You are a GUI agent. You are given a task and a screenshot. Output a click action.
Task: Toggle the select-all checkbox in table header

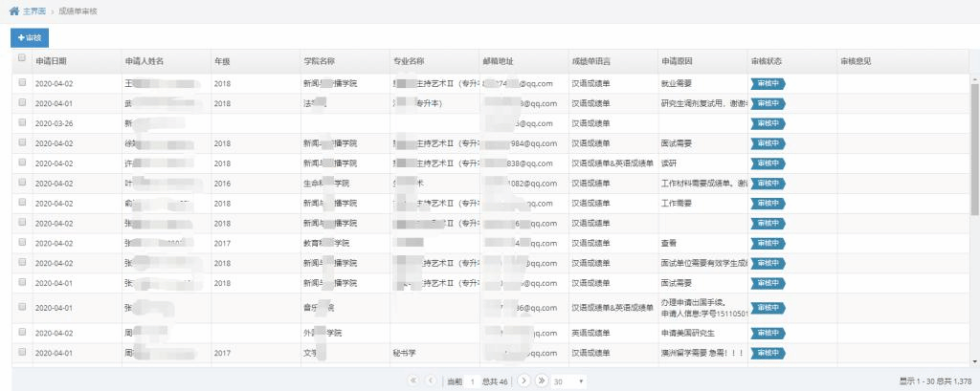click(x=22, y=59)
